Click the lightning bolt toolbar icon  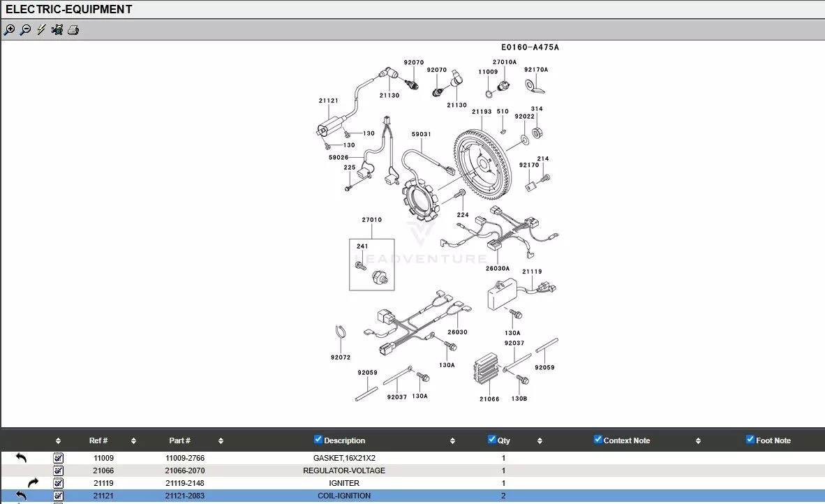point(41,30)
